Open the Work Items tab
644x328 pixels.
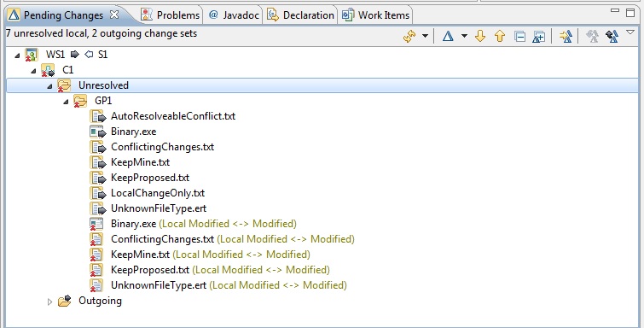375,15
